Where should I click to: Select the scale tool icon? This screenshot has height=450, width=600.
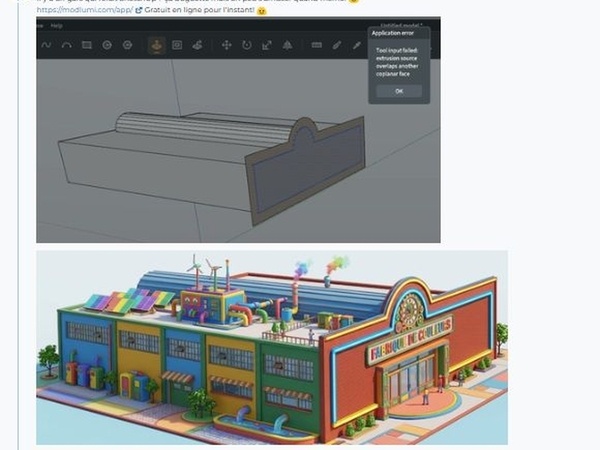(267, 45)
